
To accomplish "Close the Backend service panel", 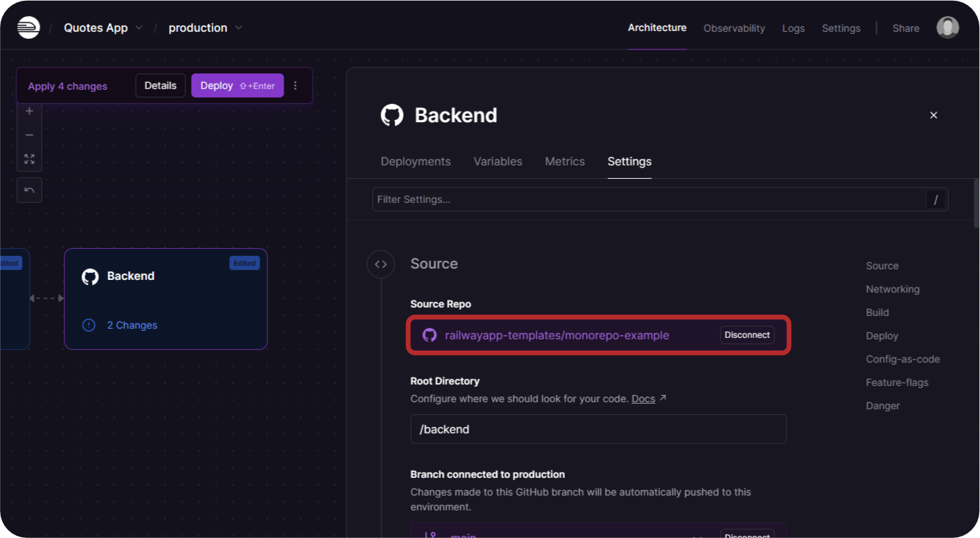I will (x=933, y=115).
